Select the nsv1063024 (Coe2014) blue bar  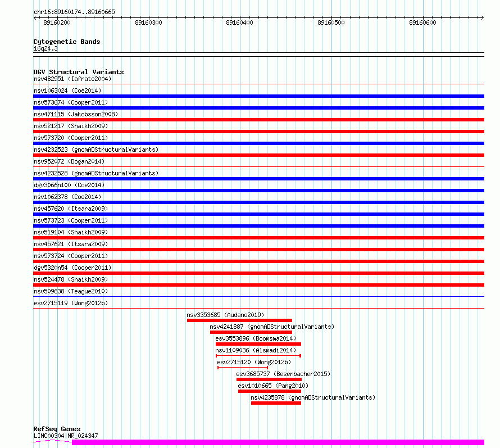tap(258, 96)
